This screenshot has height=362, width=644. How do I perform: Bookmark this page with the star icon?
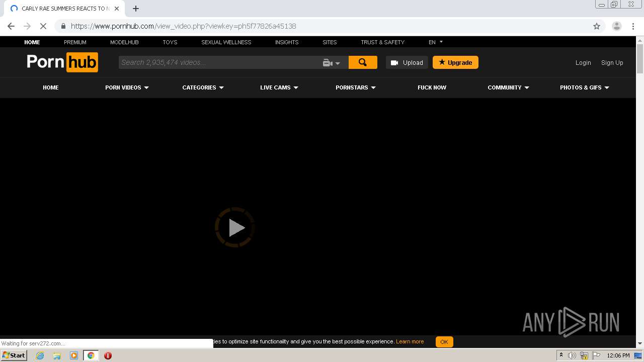tap(597, 26)
